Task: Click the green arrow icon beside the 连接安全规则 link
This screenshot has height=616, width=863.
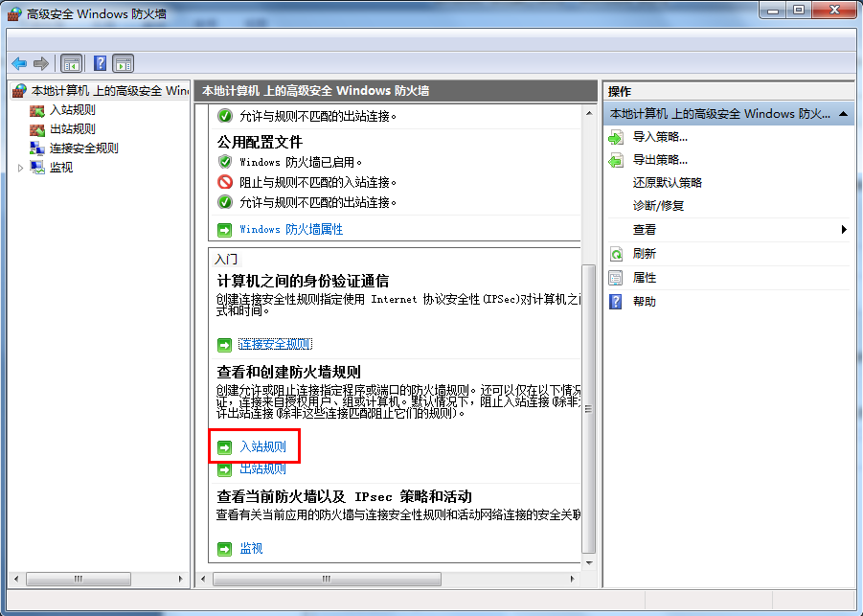Action: tap(224, 345)
